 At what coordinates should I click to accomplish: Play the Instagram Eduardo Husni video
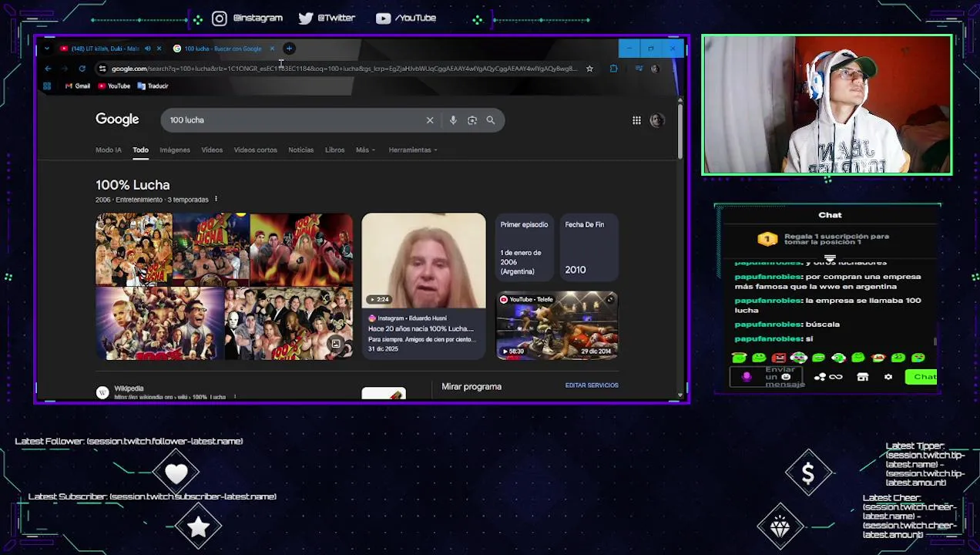tap(424, 286)
